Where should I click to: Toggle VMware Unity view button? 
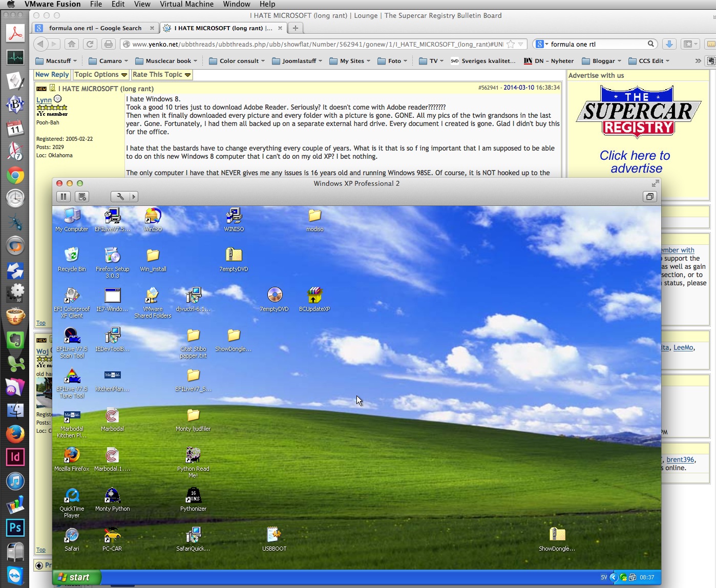[x=649, y=197]
